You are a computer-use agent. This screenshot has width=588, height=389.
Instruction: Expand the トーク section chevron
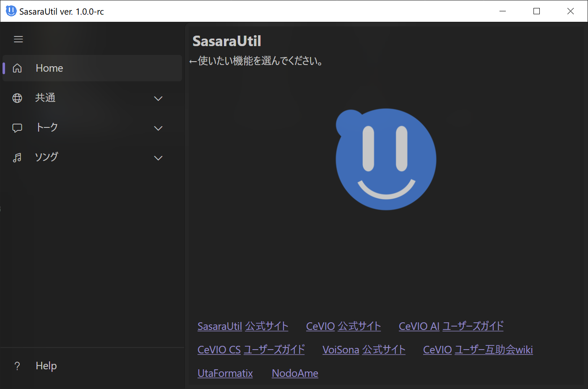coord(158,128)
